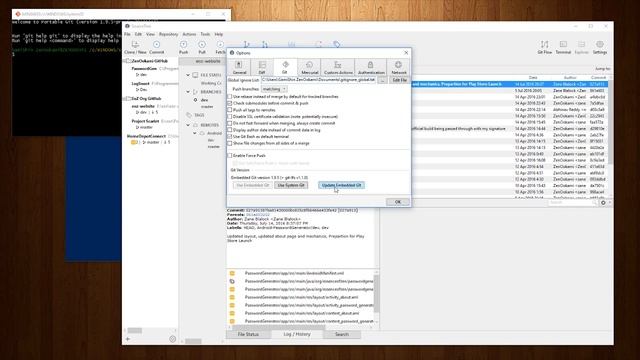This screenshot has width=640, height=360.
Task: Select the master branch under BRANCHES
Action: (x=207, y=107)
